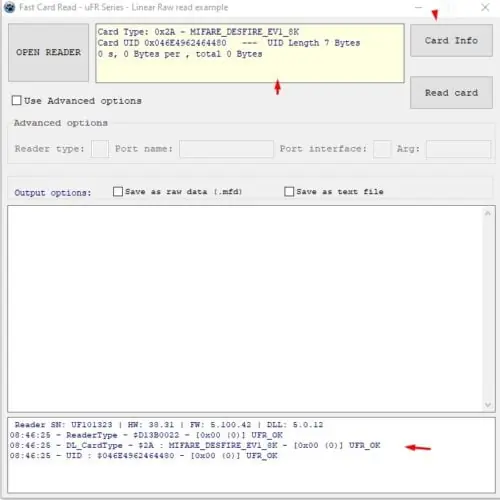
Task: Enable Use Advanced options checkbox
Action: click(x=16, y=100)
